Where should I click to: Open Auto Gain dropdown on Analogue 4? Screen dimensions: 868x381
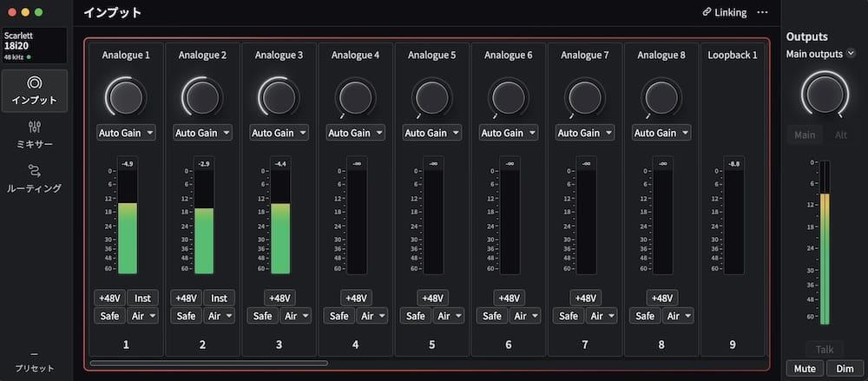(x=355, y=133)
